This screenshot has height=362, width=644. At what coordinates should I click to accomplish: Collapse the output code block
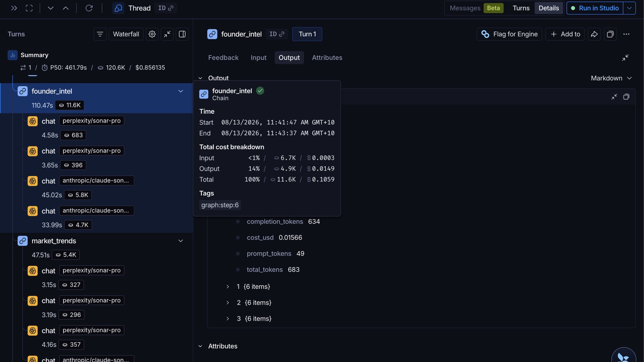pos(614,97)
